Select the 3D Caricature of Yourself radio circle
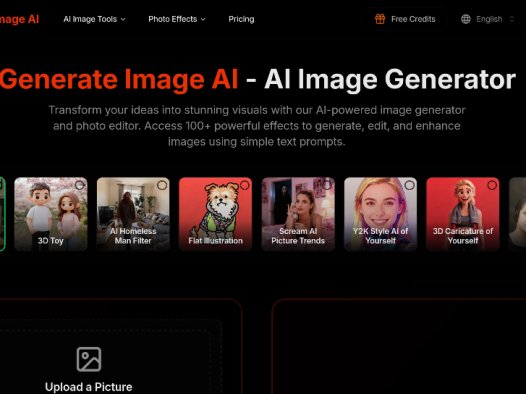The image size is (526, 394). [x=492, y=185]
